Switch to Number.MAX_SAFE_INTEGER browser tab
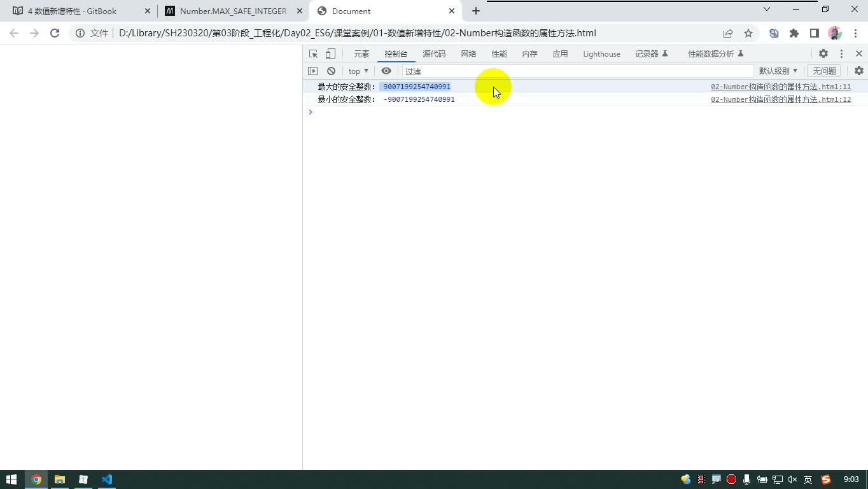Image resolution: width=868 pixels, height=489 pixels. click(x=233, y=11)
